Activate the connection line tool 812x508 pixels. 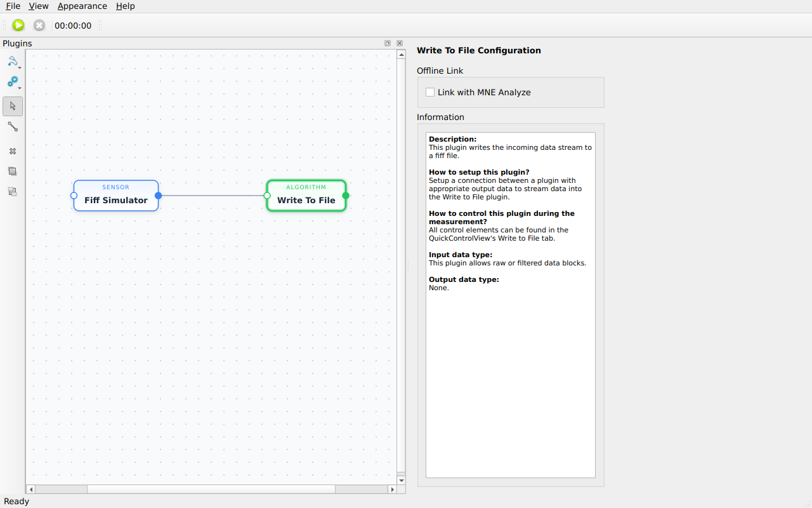coord(13,127)
